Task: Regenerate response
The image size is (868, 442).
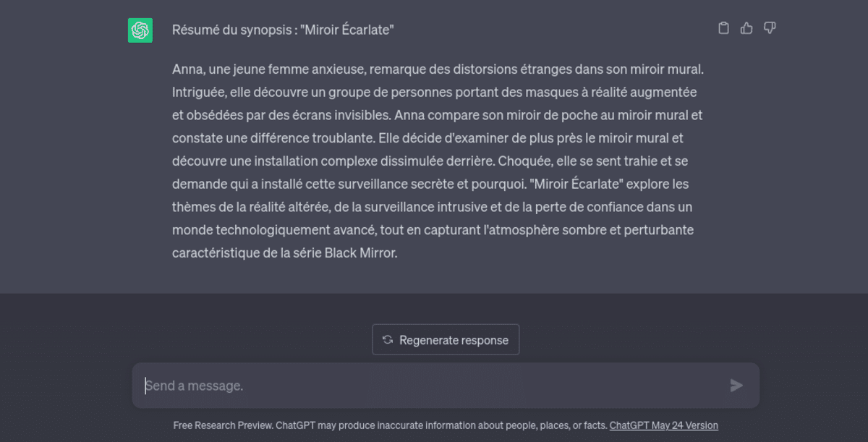Action: 446,340
